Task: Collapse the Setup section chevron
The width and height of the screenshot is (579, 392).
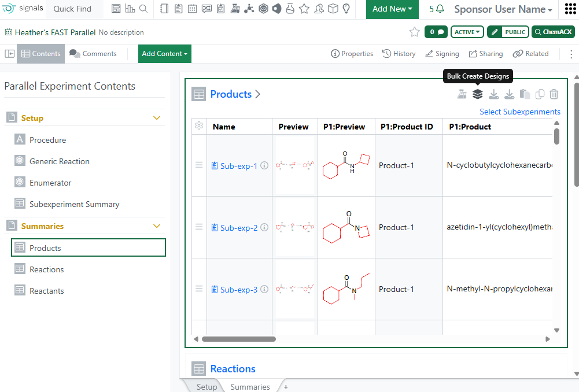Action: click(156, 118)
